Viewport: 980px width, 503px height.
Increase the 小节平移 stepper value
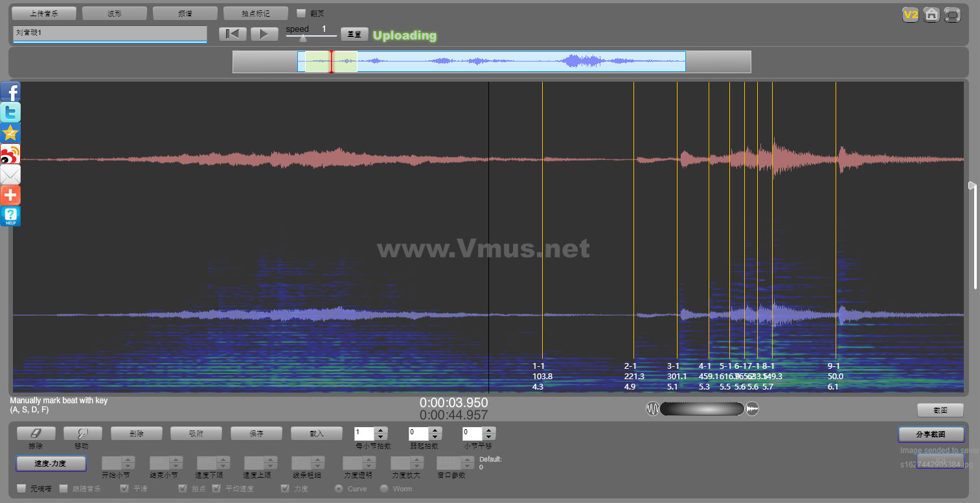click(x=489, y=430)
